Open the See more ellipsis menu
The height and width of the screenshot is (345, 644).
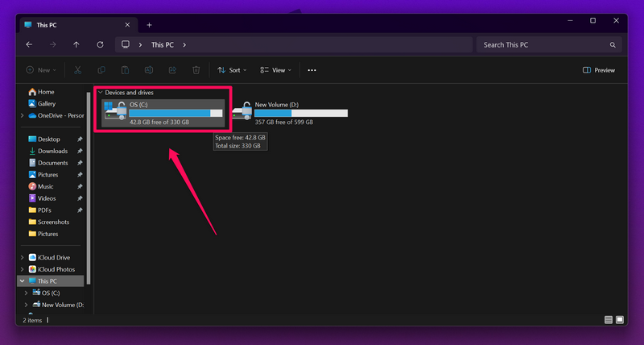[312, 70]
